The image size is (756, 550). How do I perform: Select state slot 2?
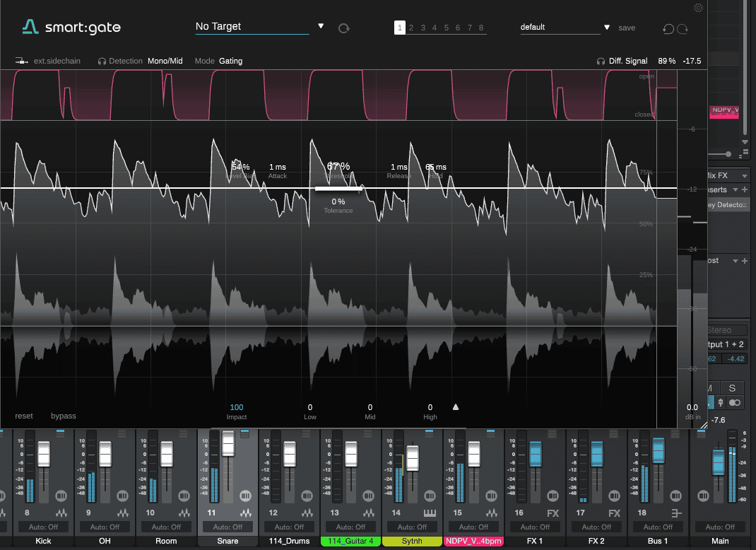[411, 28]
